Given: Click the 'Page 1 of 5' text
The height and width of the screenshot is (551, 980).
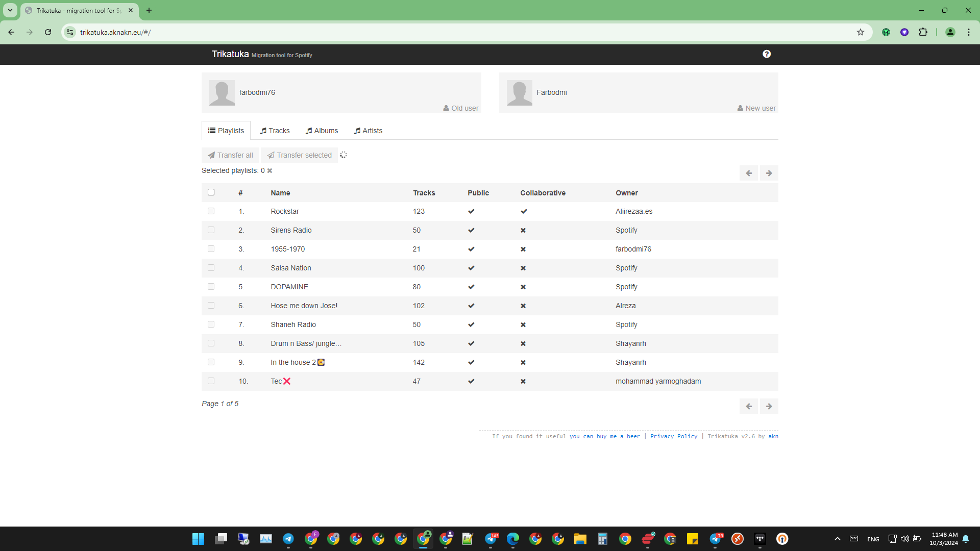Looking at the screenshot, I should [220, 404].
